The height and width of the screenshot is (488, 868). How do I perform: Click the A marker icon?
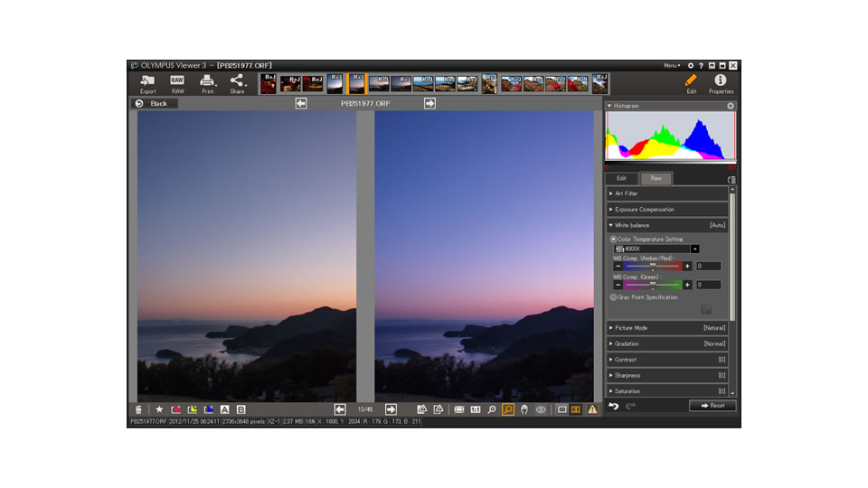(225, 409)
